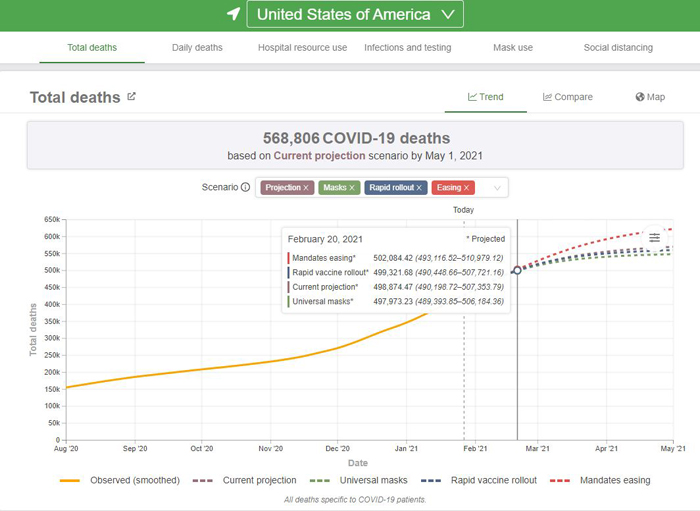Open the chart settings sliders icon

pos(654,237)
